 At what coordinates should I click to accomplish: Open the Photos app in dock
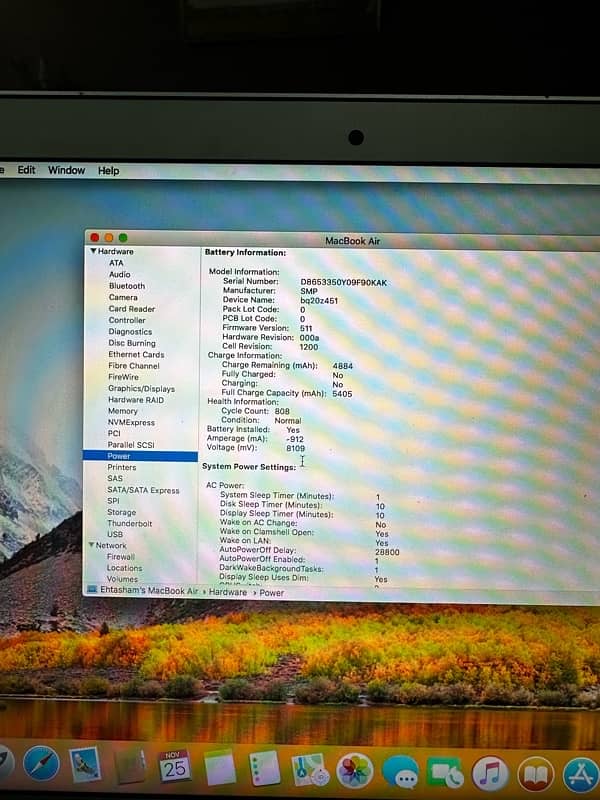(x=354, y=770)
